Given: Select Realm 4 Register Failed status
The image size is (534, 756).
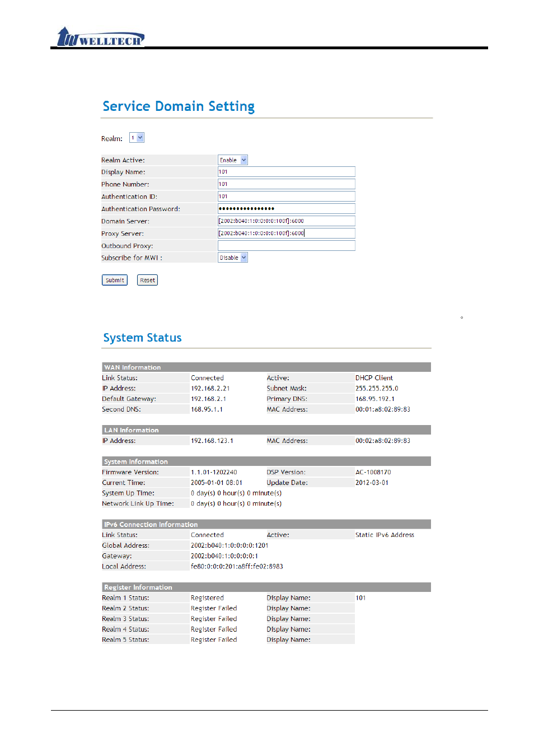Looking at the screenshot, I should 214,629.
